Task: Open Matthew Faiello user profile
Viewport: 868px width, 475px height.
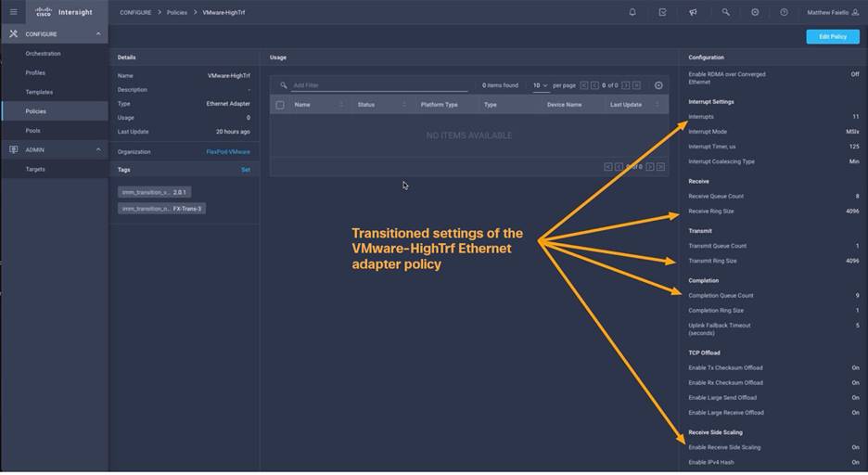Action: (x=833, y=12)
